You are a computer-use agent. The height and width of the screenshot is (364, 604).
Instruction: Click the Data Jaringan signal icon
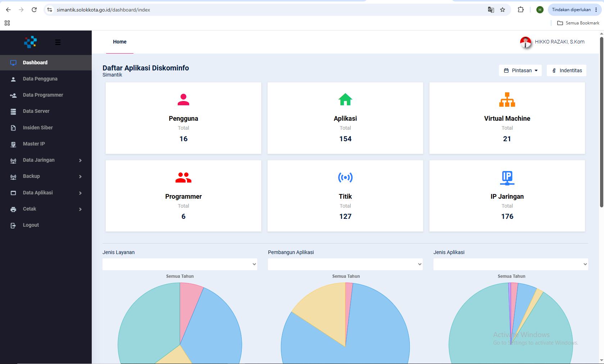pyautogui.click(x=13, y=161)
